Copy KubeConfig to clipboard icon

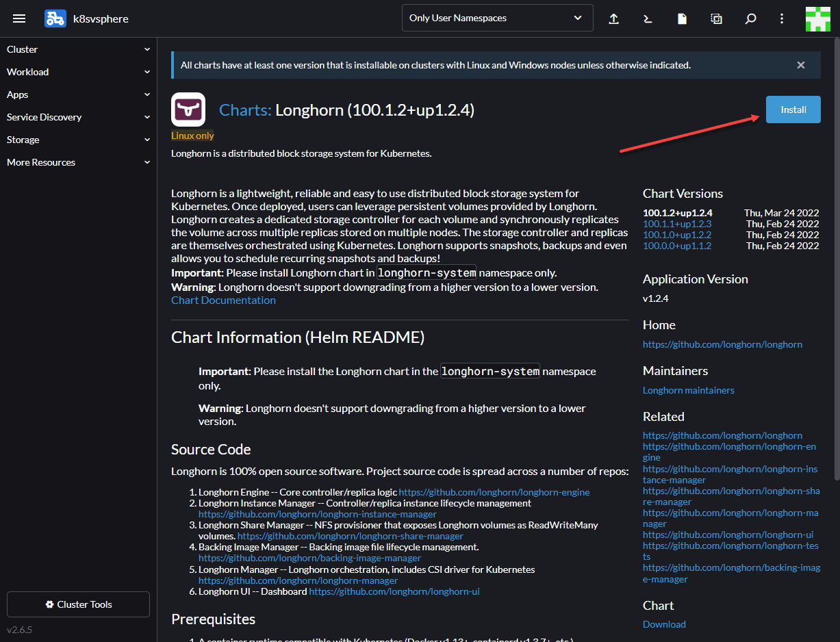pos(716,18)
